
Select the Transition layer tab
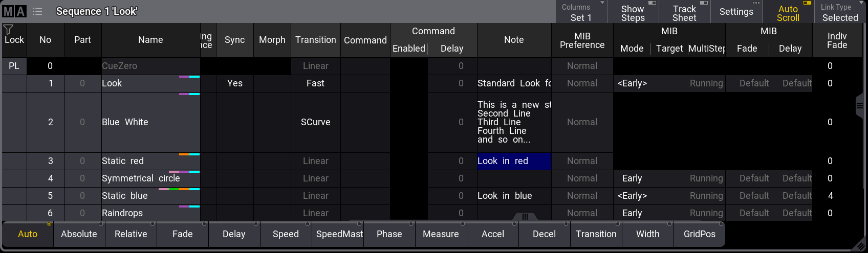(x=596, y=234)
